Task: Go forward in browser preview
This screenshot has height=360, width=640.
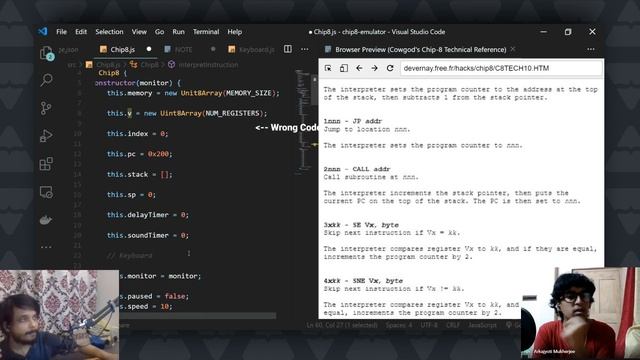Action: click(374, 68)
